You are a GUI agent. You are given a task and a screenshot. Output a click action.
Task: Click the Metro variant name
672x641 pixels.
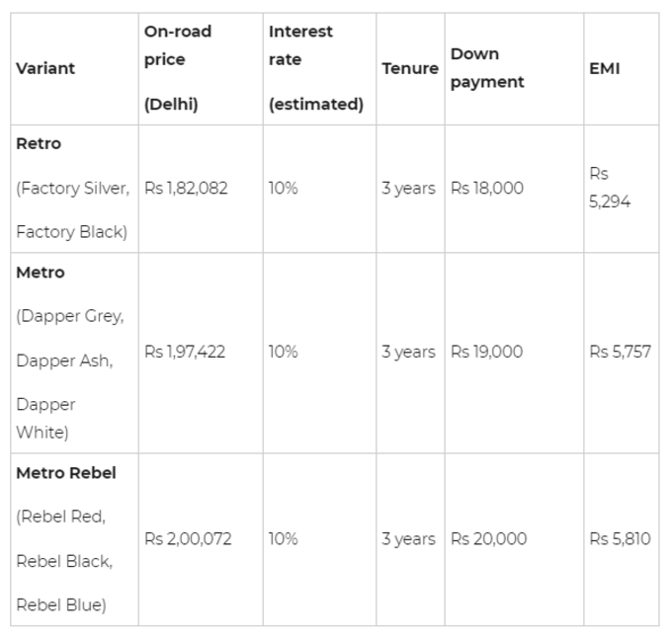[41, 273]
